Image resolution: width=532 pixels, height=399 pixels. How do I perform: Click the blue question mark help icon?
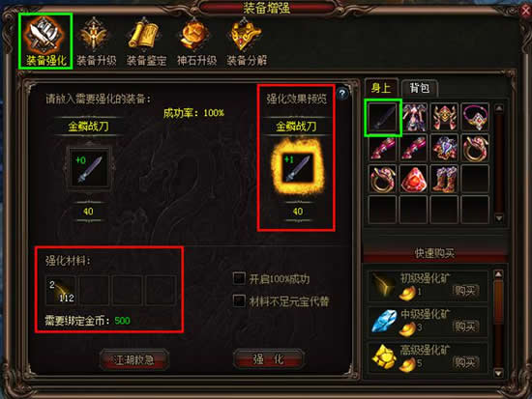[342, 93]
